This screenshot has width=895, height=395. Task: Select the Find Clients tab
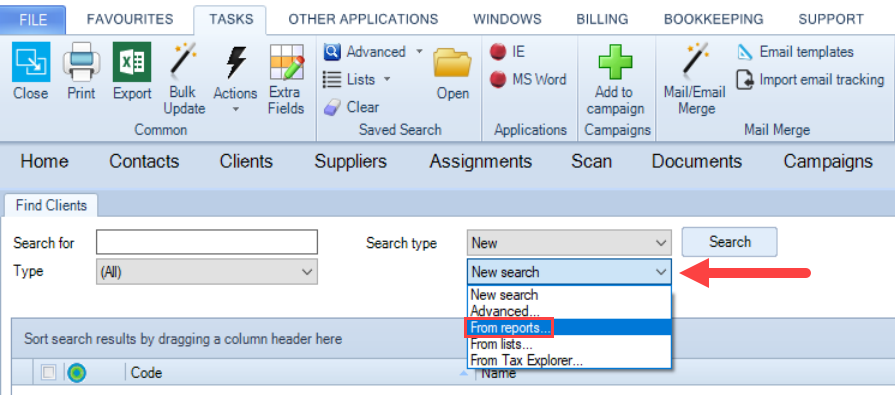click(51, 205)
